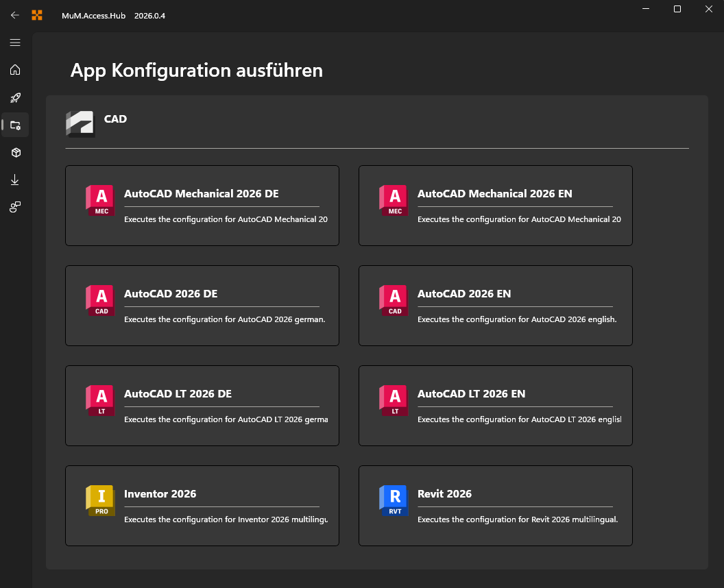This screenshot has width=724, height=588.
Task: Execute the Revit 2026 configuration card
Action: click(x=495, y=506)
